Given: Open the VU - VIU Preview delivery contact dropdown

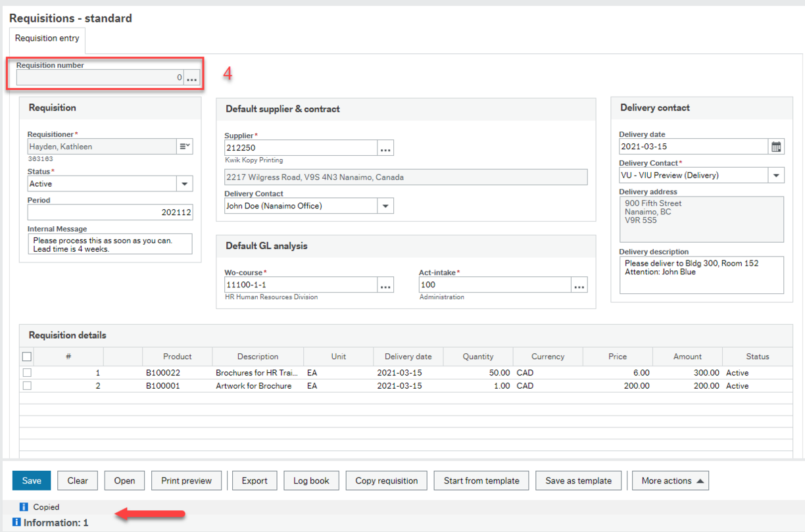Looking at the screenshot, I should (776, 176).
